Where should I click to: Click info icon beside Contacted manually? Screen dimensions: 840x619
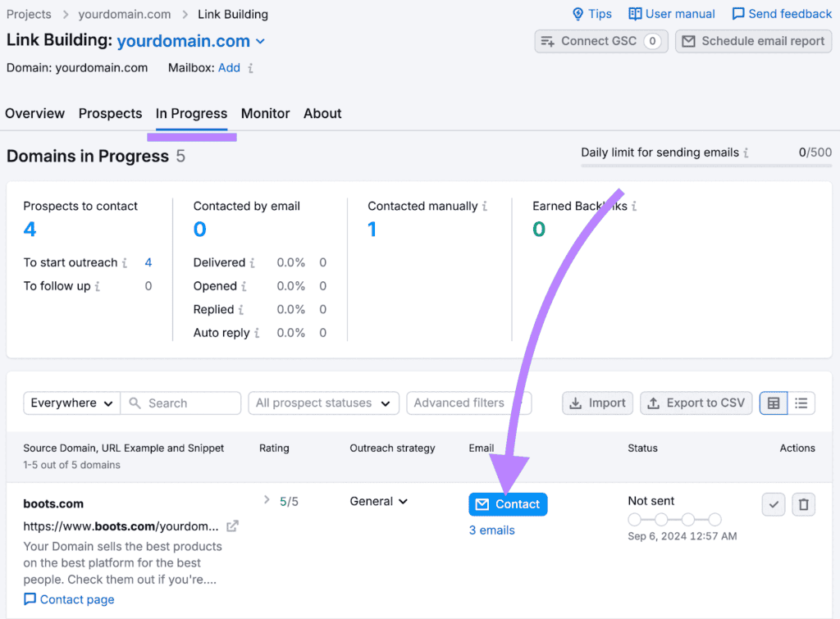[x=485, y=207]
